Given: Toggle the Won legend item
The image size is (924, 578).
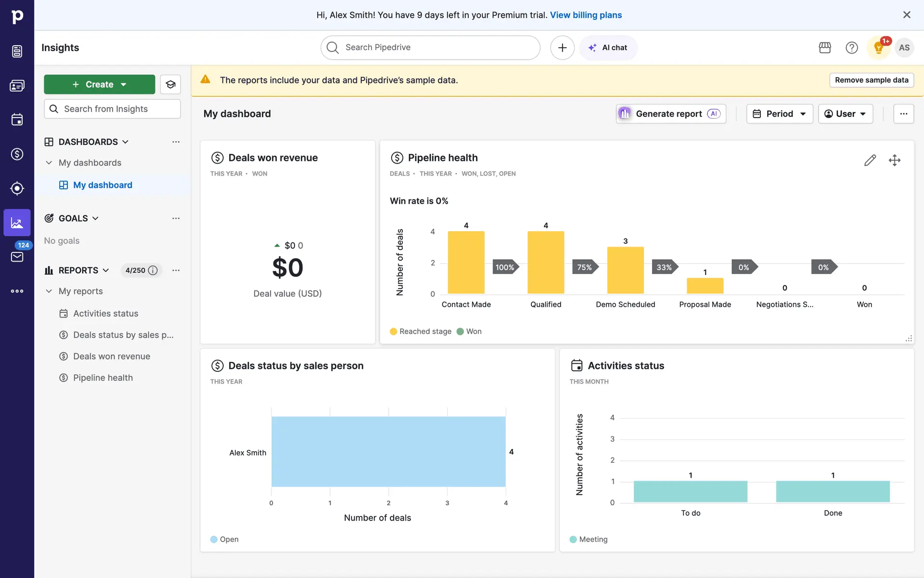Looking at the screenshot, I should [x=469, y=331].
